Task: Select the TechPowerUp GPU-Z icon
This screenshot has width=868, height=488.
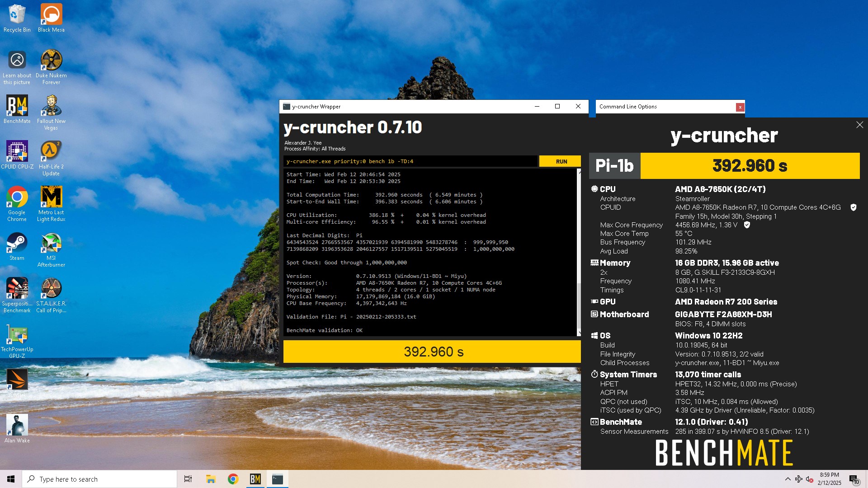Action: click(17, 341)
